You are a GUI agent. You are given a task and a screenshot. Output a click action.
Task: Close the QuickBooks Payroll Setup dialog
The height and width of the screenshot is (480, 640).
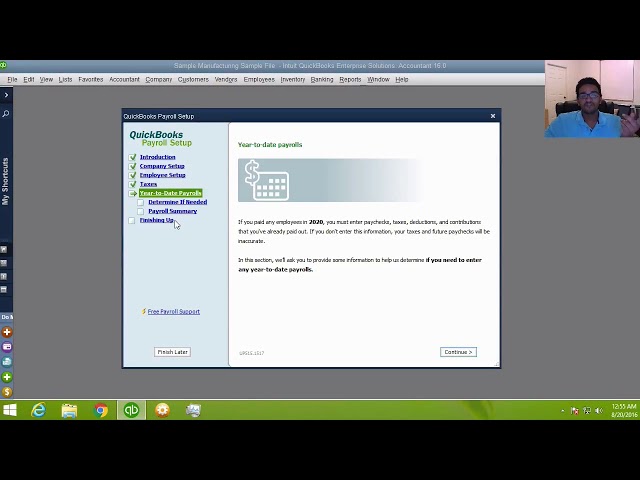[x=493, y=116]
